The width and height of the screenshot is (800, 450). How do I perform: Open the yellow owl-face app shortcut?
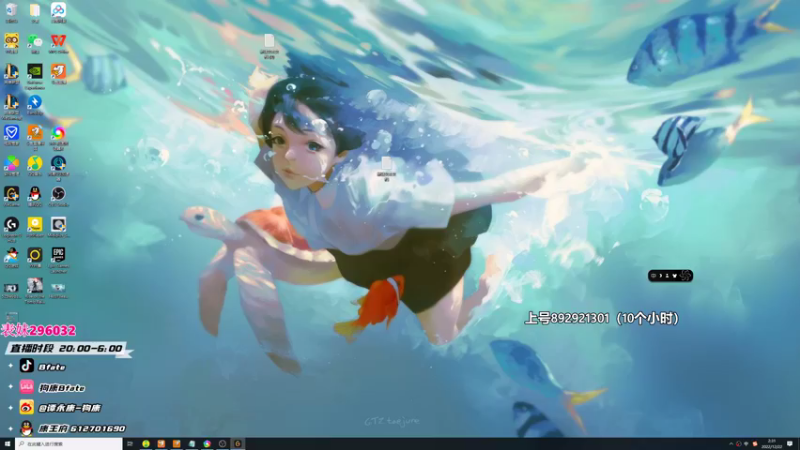11,41
